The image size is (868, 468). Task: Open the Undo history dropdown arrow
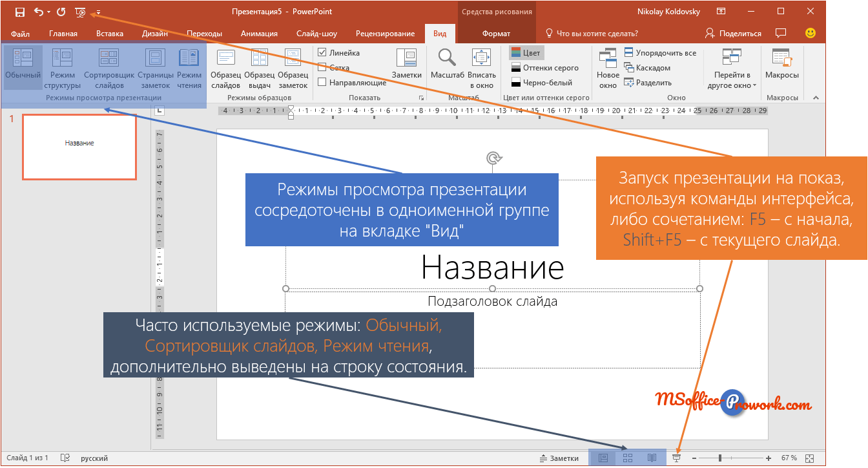(x=48, y=11)
